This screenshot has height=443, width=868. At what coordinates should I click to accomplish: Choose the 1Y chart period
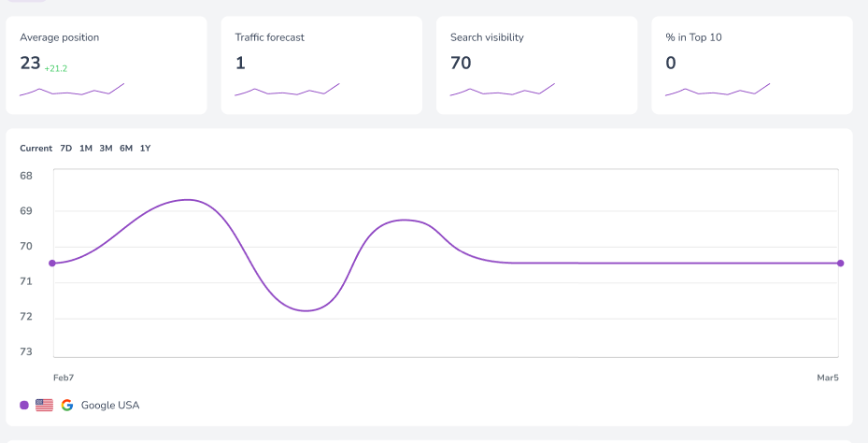click(146, 149)
